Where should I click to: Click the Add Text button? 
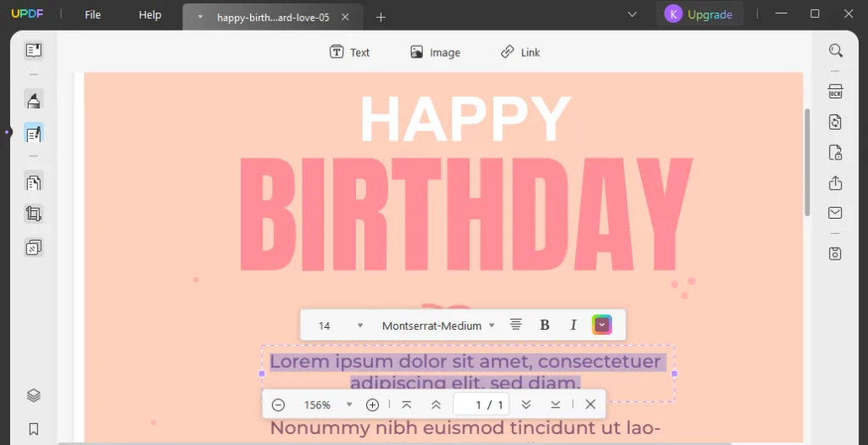[x=349, y=52]
